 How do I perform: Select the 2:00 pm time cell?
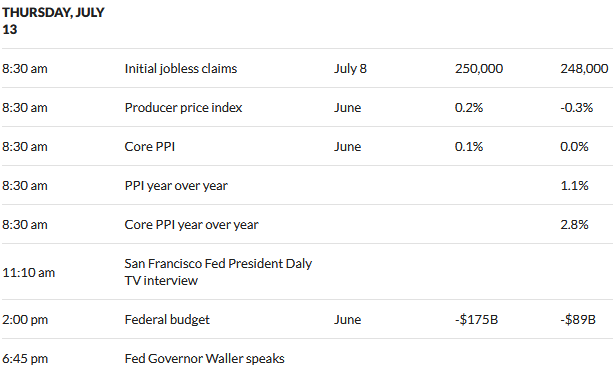[x=25, y=320]
